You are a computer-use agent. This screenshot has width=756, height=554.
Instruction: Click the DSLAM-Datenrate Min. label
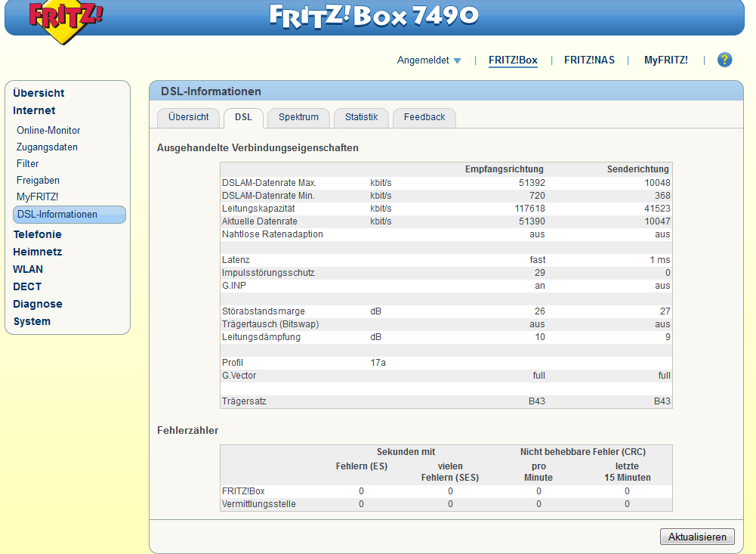268,196
